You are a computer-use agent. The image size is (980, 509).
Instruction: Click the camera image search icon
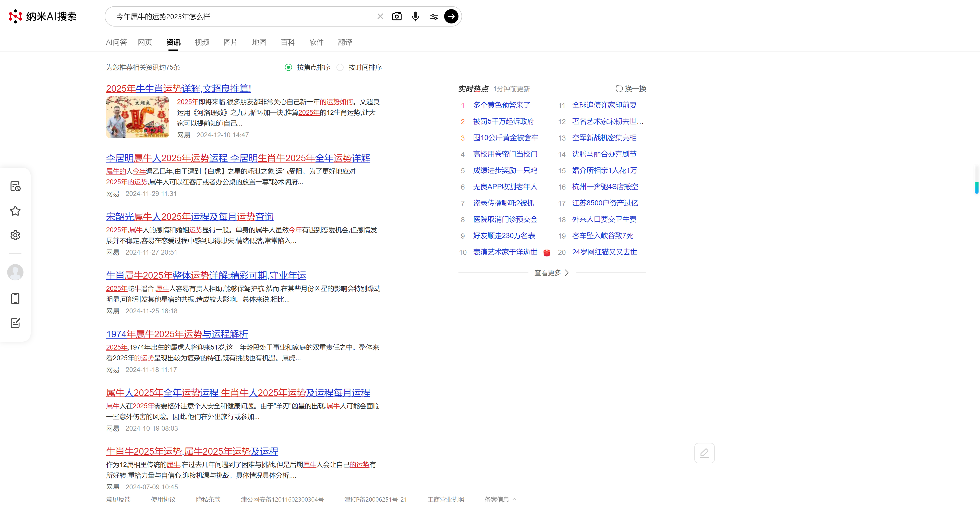(x=396, y=16)
